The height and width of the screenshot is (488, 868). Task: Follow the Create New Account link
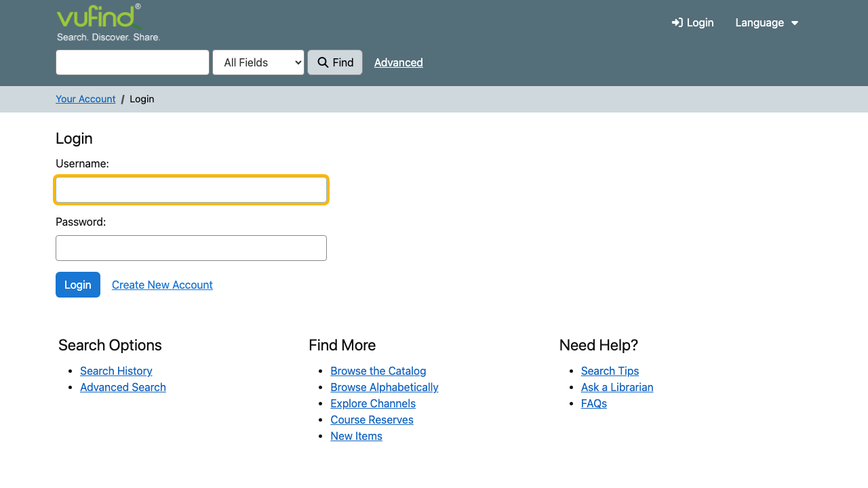click(162, 285)
